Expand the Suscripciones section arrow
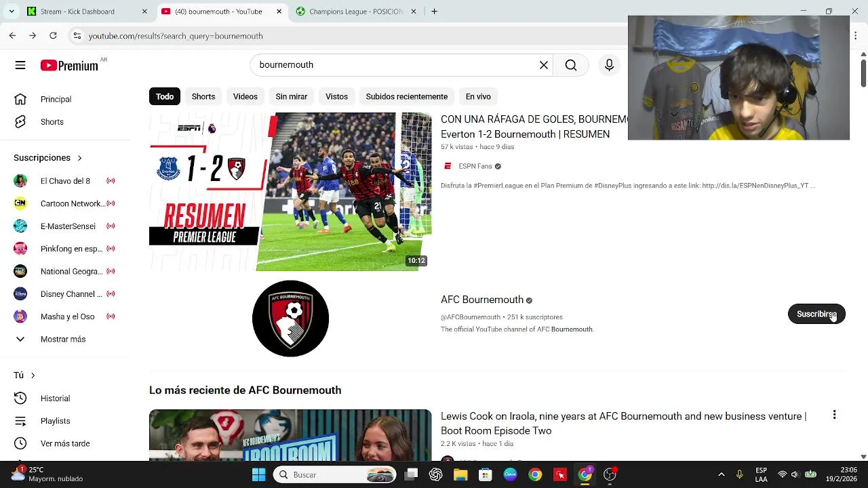 (79, 158)
